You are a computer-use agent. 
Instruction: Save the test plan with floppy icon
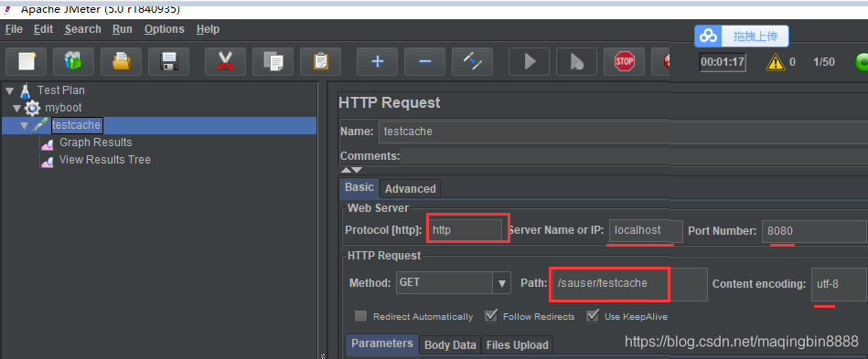169,61
